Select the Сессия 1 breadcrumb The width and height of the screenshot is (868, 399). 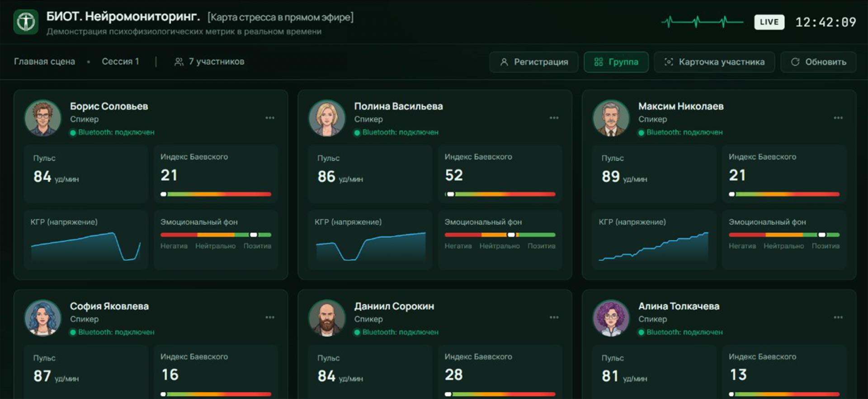tap(120, 62)
